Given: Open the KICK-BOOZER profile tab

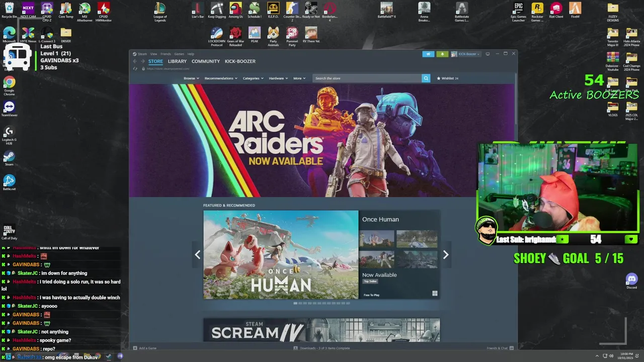Looking at the screenshot, I should 240,61.
